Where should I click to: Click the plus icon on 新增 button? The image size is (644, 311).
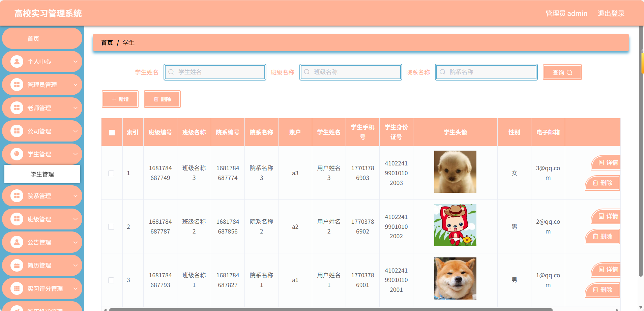pos(114,99)
